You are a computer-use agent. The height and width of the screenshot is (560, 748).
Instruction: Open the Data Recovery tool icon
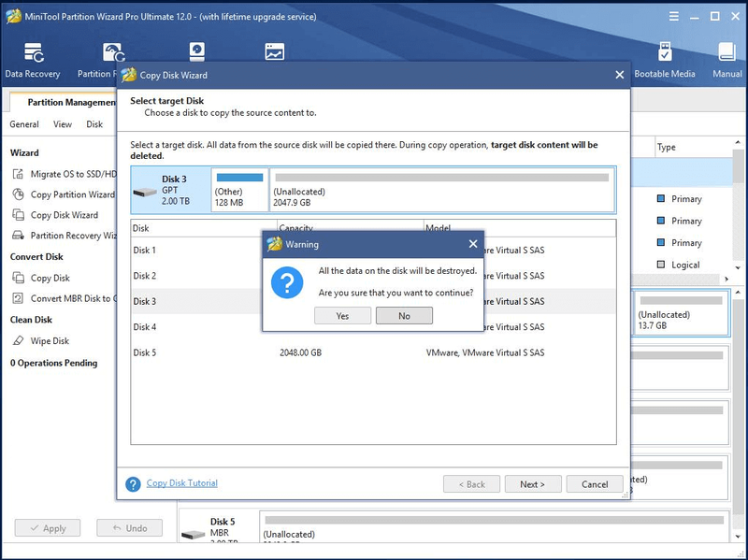click(x=34, y=52)
